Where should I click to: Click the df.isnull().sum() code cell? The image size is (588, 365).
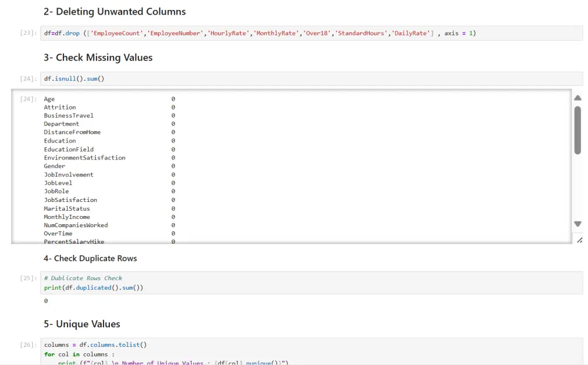click(312, 79)
